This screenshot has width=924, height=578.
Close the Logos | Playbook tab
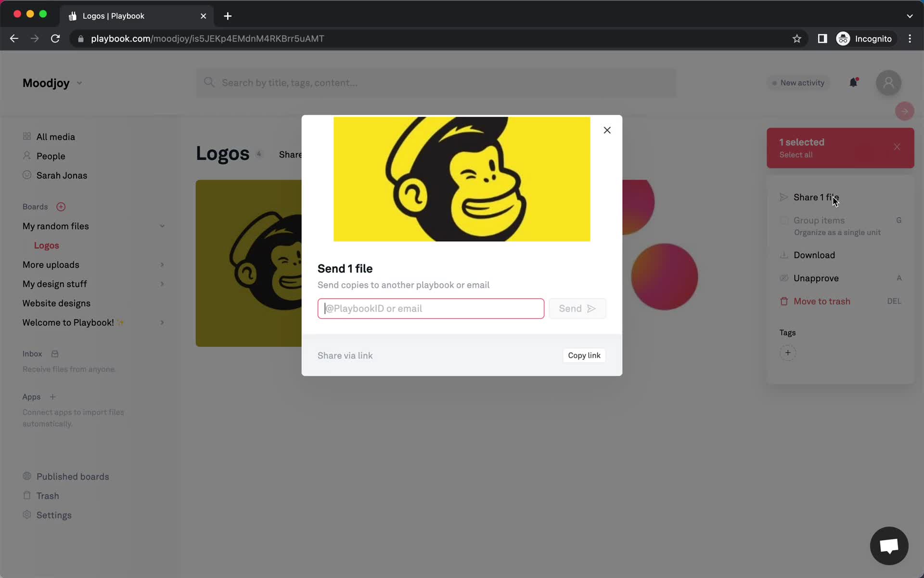(203, 16)
